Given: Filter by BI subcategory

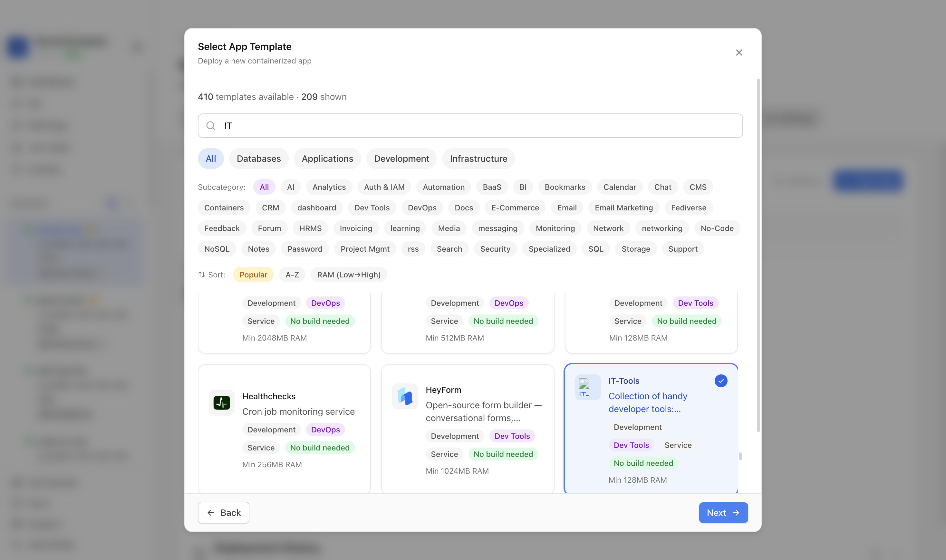Looking at the screenshot, I should (x=523, y=187).
